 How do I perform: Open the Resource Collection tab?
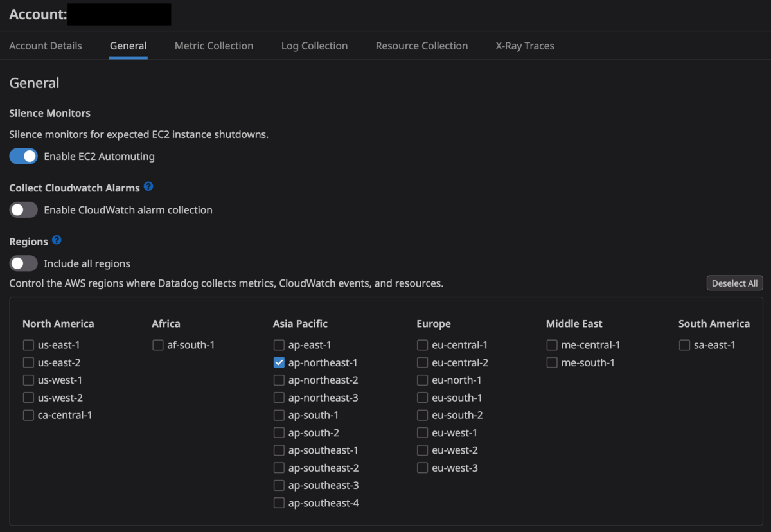click(421, 46)
